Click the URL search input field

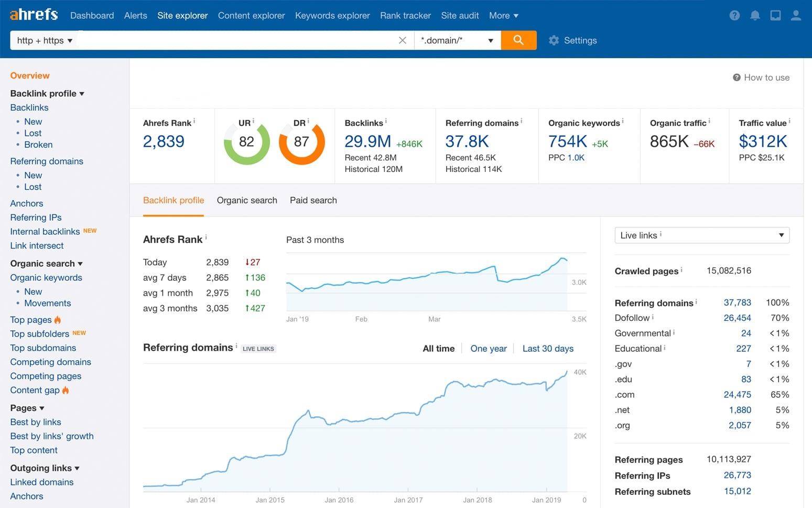pyautogui.click(x=236, y=40)
